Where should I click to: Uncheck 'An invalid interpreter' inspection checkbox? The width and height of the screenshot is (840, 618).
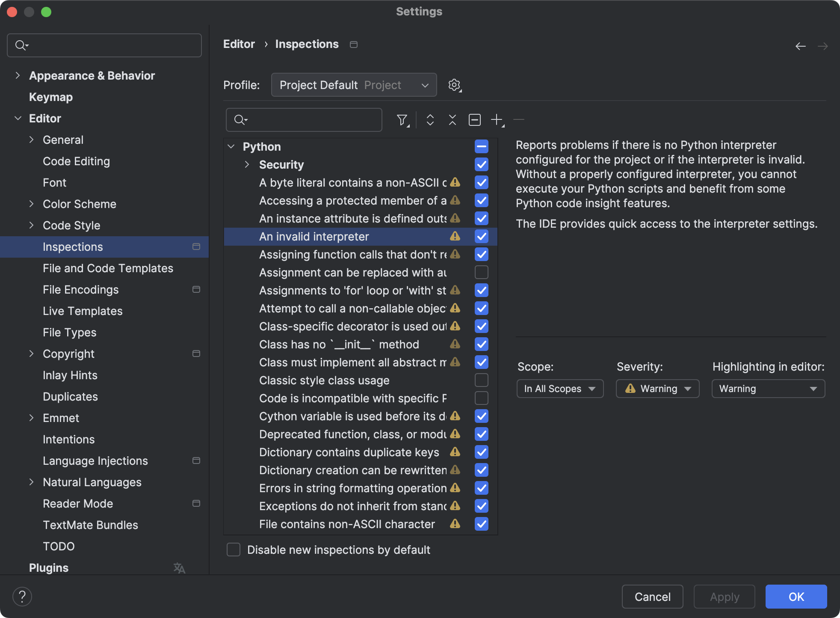pos(482,236)
